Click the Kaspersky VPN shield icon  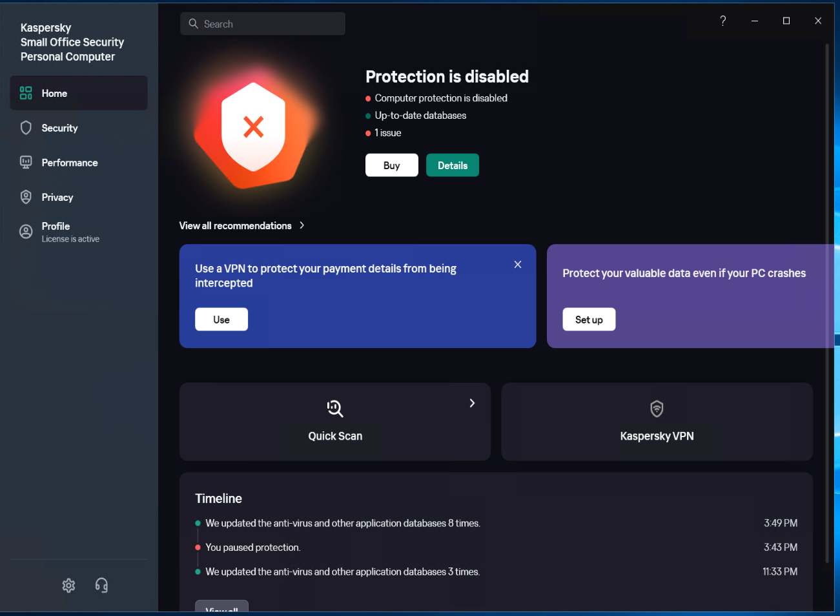[x=657, y=409]
